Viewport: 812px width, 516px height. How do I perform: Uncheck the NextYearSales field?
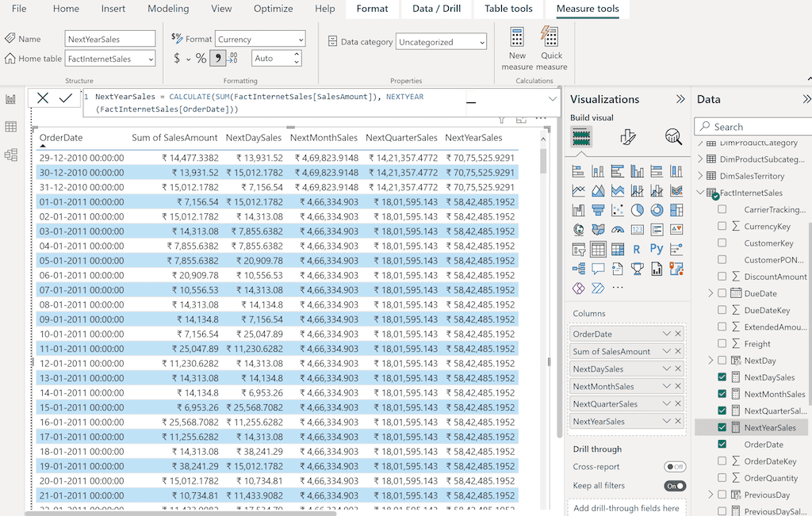click(x=722, y=427)
